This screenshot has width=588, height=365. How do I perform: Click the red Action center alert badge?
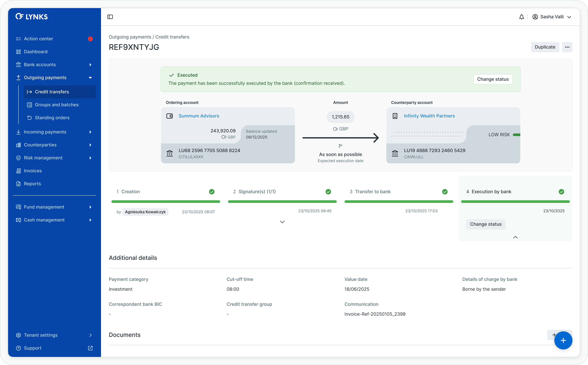point(90,39)
